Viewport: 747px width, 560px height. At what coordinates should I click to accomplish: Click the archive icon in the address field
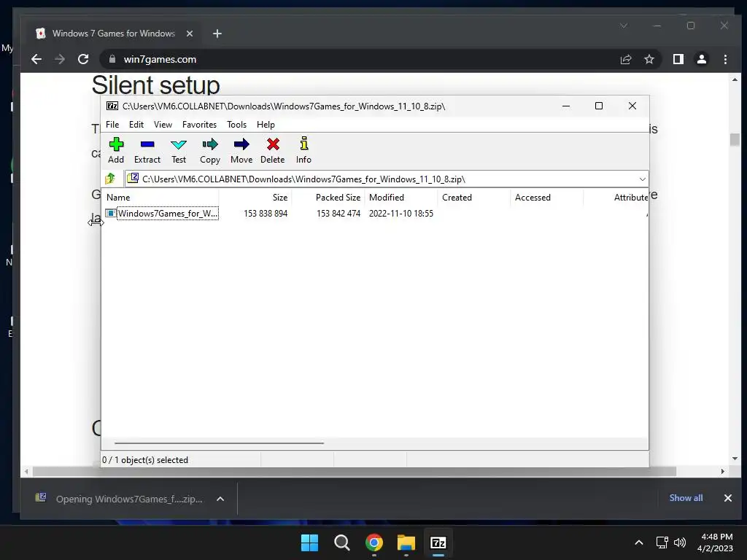(133, 179)
